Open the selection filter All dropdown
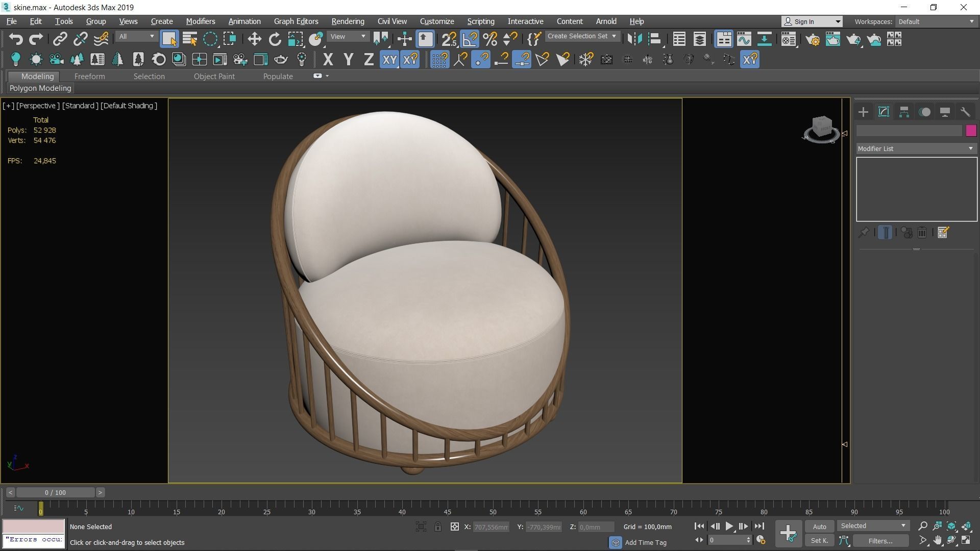 coord(136,37)
